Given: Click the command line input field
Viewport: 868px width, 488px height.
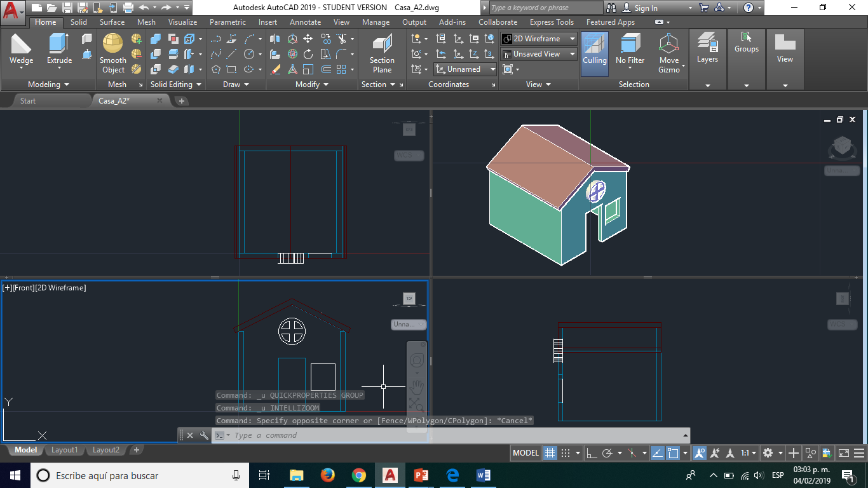Looking at the screenshot, I should coord(445,435).
